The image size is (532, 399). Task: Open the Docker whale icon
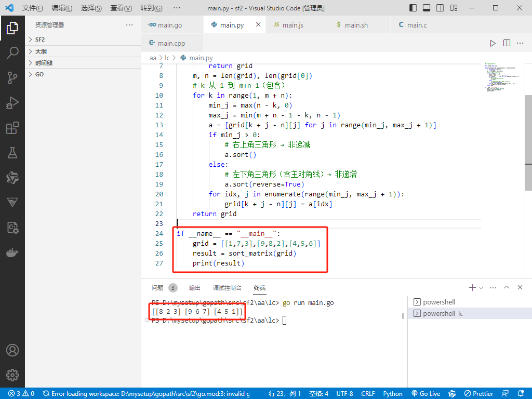pyautogui.click(x=12, y=253)
